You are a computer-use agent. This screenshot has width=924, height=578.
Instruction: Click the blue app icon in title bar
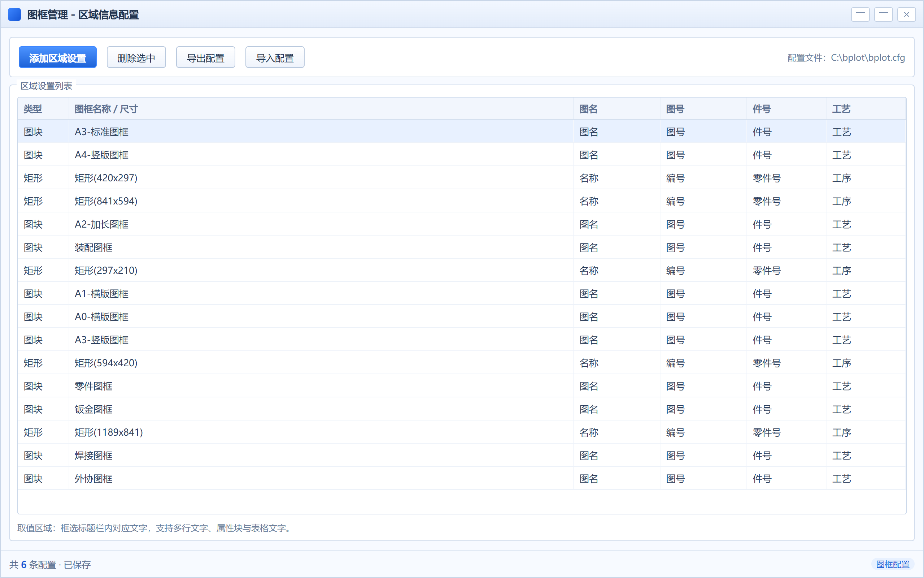click(14, 14)
